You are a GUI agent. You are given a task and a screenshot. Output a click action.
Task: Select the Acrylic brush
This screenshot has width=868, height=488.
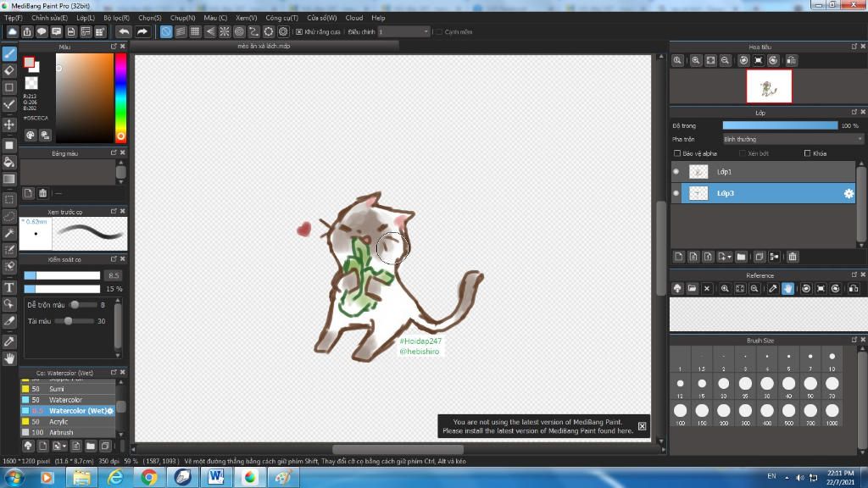(x=69, y=422)
